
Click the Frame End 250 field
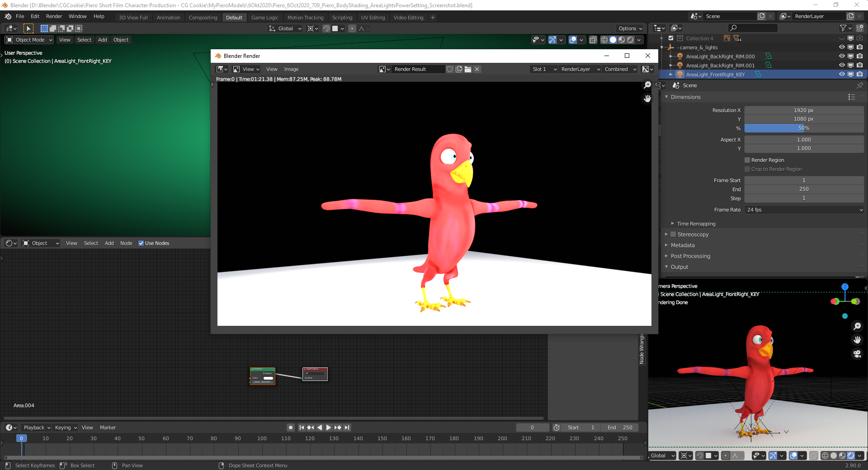(804, 189)
